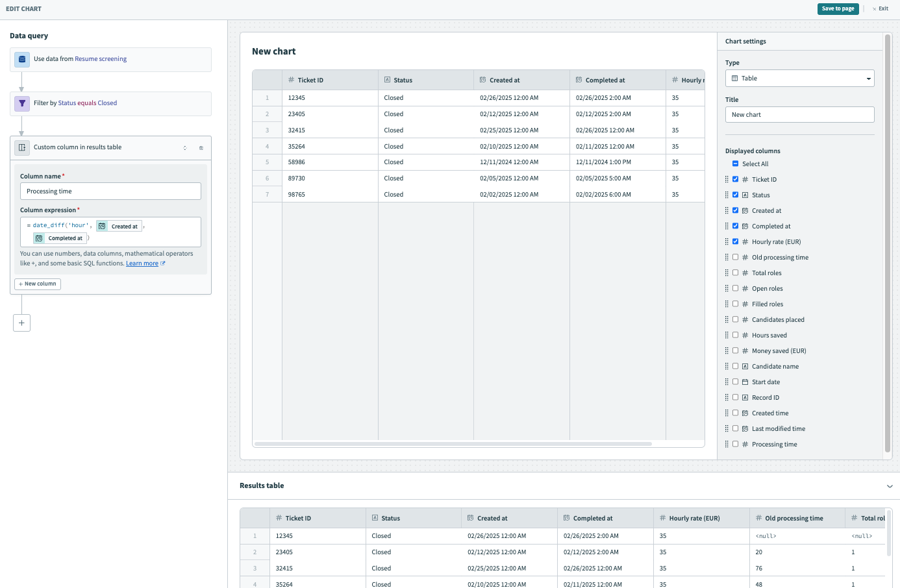The image size is (900, 588).
Task: Uncheck the Status displayed column
Action: pos(735,195)
